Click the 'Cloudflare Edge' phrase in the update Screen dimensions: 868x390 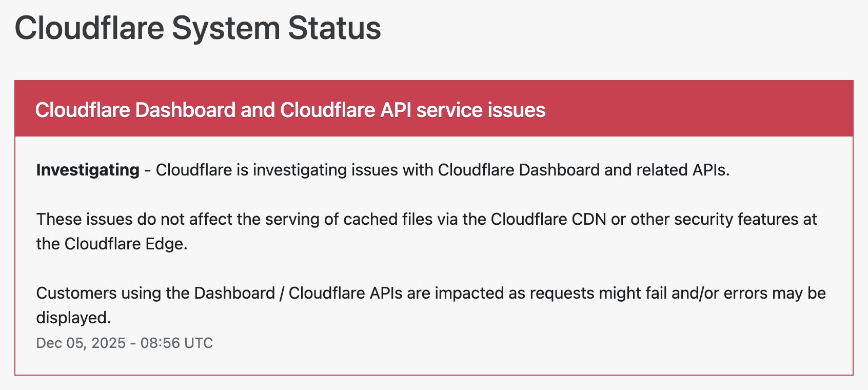(x=126, y=244)
